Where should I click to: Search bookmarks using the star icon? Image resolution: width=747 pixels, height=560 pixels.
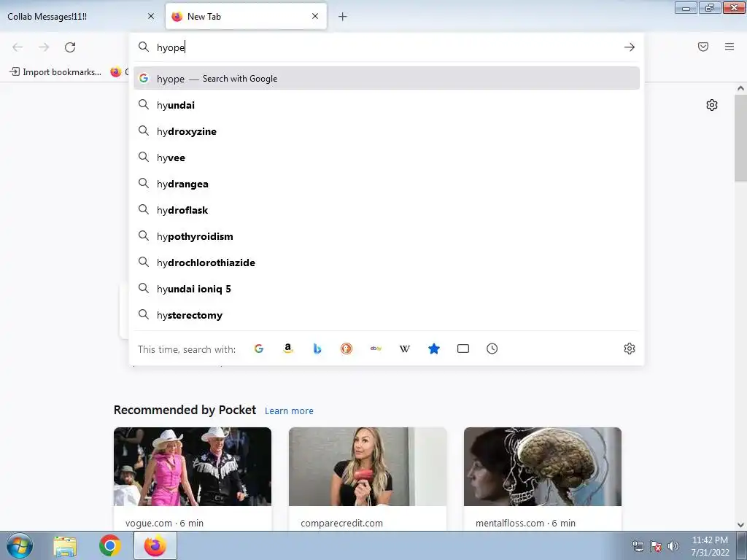tap(434, 349)
